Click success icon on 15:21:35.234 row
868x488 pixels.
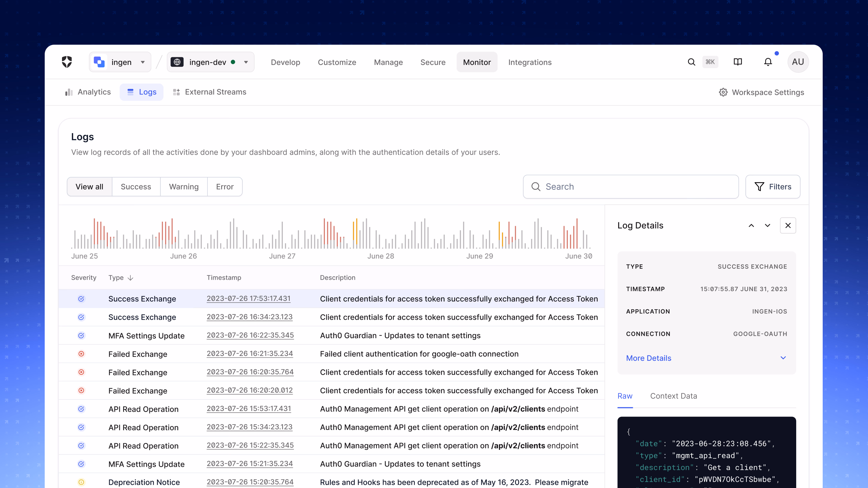[81, 464]
